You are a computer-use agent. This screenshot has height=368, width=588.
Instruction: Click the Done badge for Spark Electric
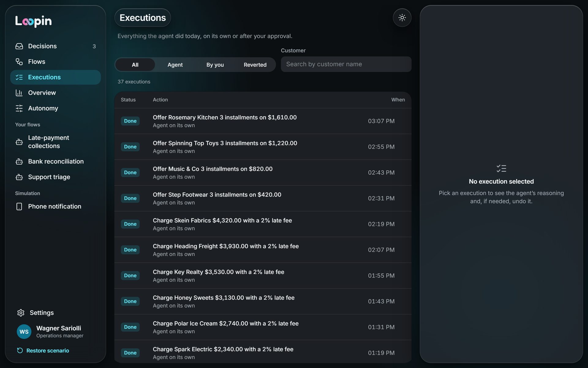click(x=130, y=353)
